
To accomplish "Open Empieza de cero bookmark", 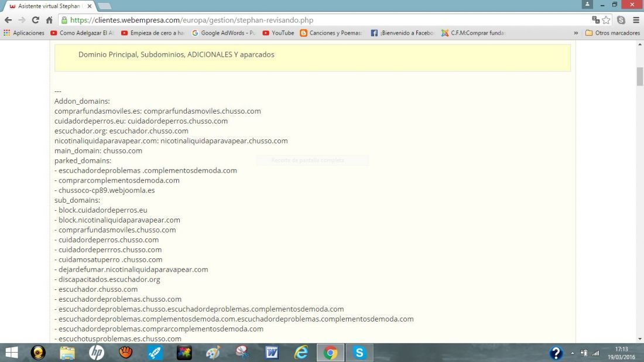I will [152, 33].
